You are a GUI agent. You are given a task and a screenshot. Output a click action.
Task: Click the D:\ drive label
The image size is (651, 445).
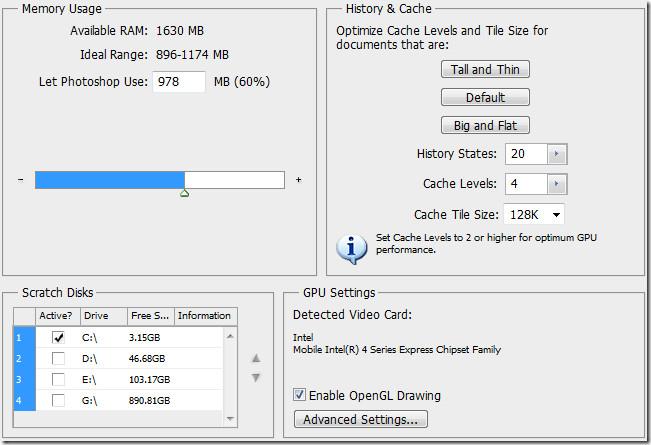point(89,358)
